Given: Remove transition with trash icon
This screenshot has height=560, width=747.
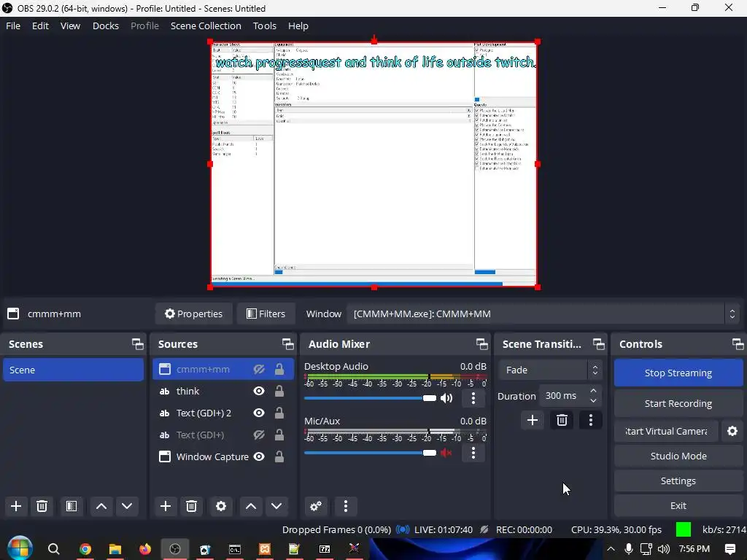Looking at the screenshot, I should 562,420.
